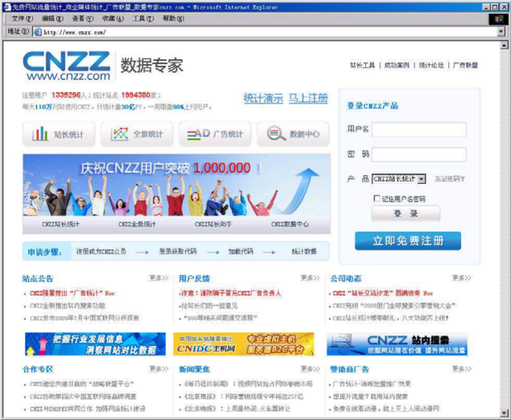Open the address bar dropdown arrow
This screenshot has height=420, width=511.
pyautogui.click(x=501, y=32)
